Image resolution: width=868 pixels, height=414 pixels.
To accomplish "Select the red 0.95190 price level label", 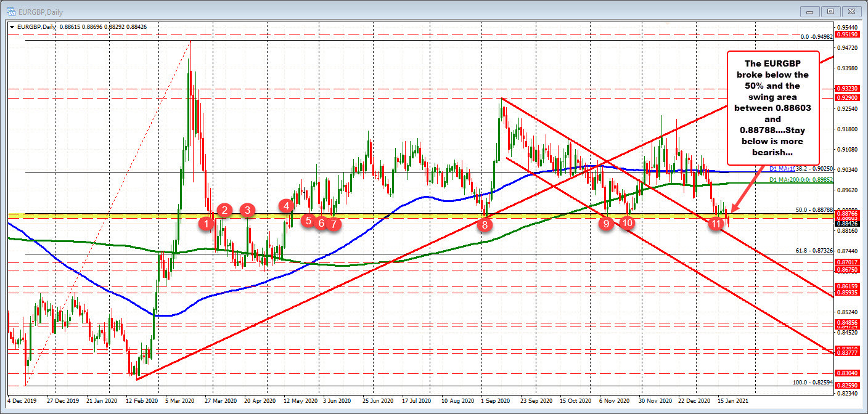I will click(846, 34).
